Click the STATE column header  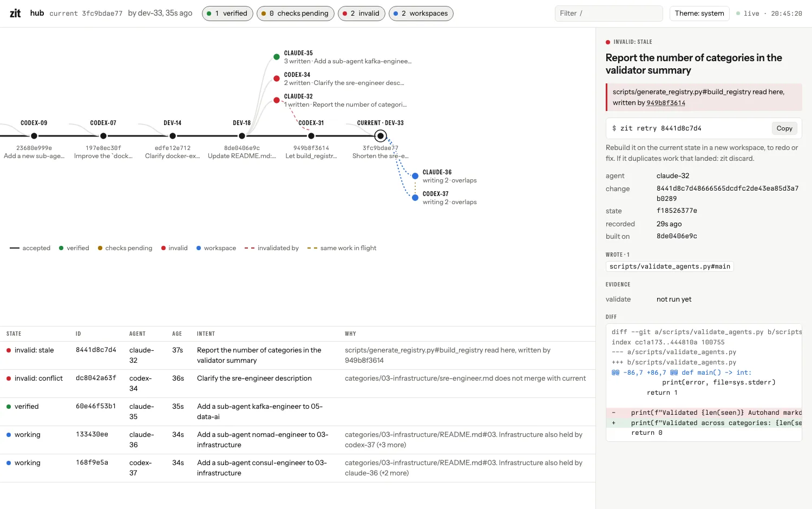tap(14, 334)
